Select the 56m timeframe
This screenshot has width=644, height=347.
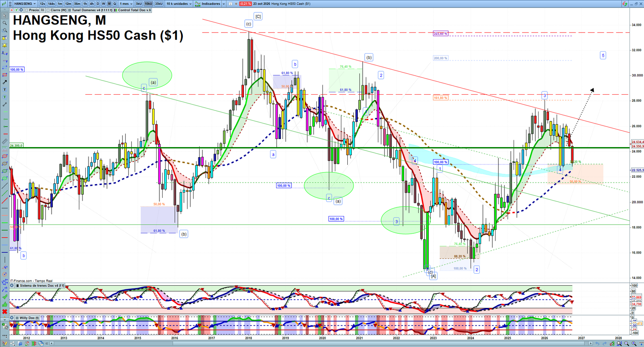77,4
